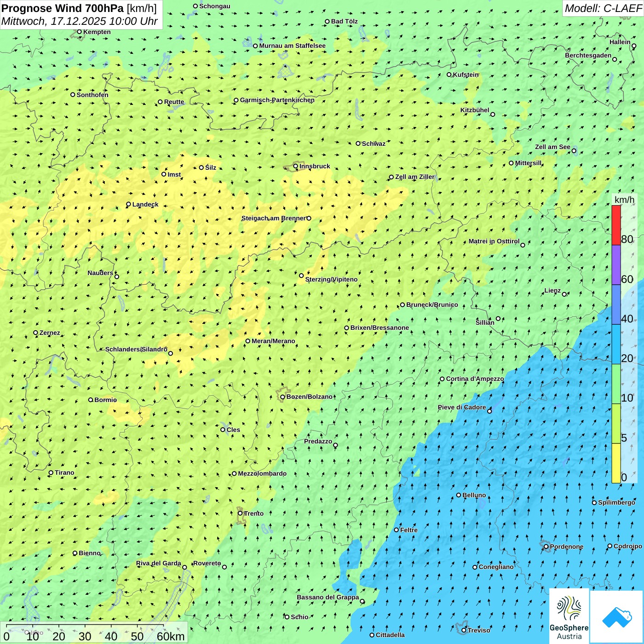Click the 'Predazzo' label
This screenshot has width=644, height=644.
tap(318, 441)
